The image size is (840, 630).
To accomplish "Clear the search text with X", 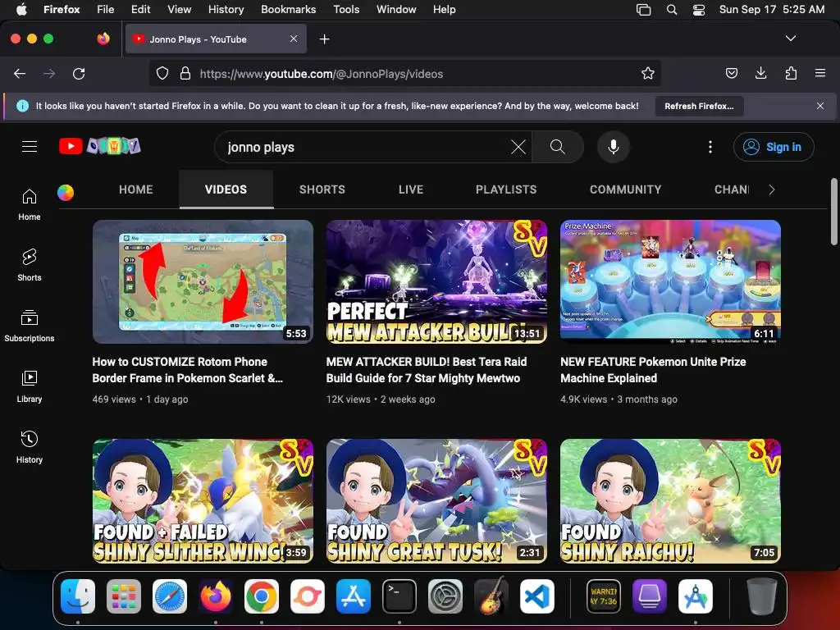I will tap(518, 147).
